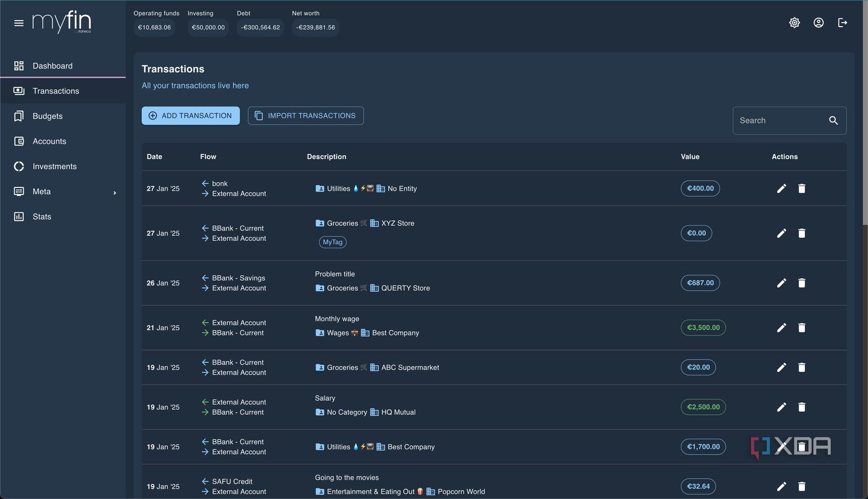The image size is (868, 499).
Task: Edit the Salary €2,500.00 transaction
Action: pyautogui.click(x=781, y=407)
